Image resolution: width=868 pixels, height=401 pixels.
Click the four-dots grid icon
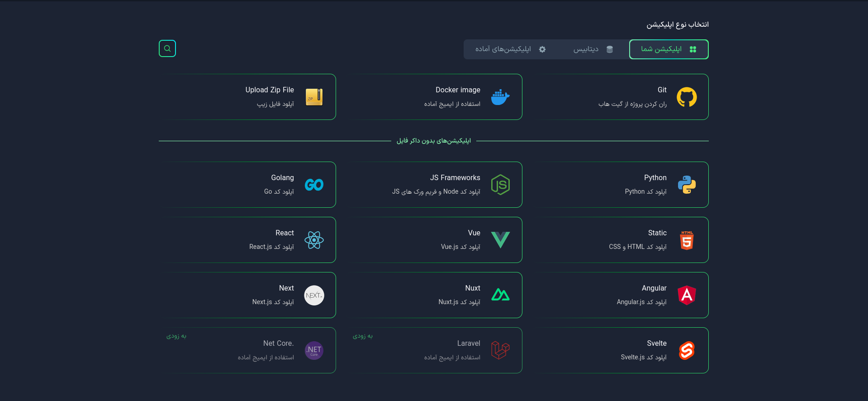click(693, 49)
